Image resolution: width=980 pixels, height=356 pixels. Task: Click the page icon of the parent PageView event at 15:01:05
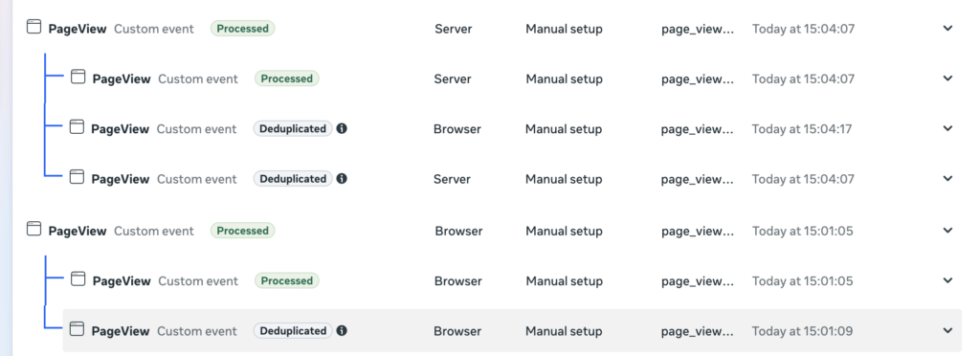tap(33, 229)
